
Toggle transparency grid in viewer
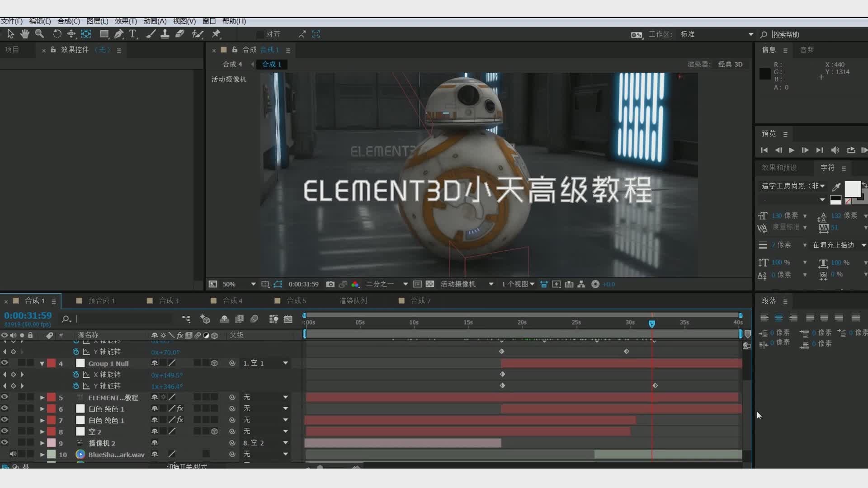point(430,284)
